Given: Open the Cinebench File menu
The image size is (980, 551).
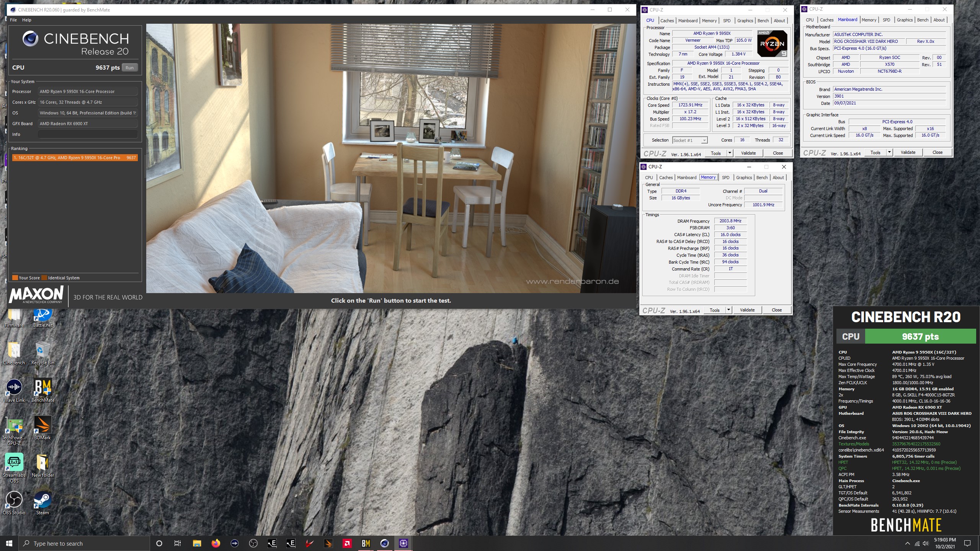Looking at the screenshot, I should [13, 20].
